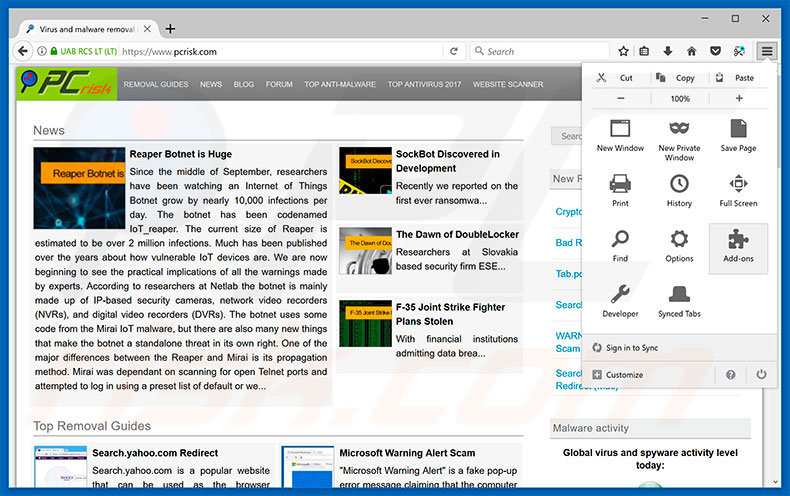790x496 pixels.
Task: Close the Virus and malware removal tab
Action: pyautogui.click(x=147, y=29)
